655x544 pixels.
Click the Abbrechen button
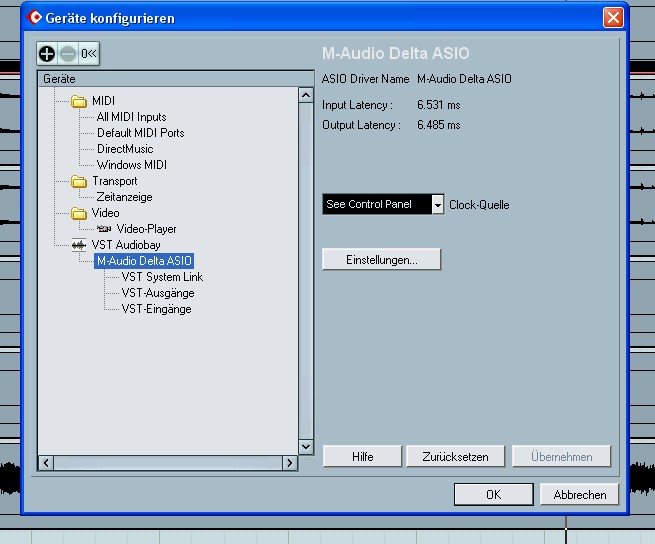[579, 495]
